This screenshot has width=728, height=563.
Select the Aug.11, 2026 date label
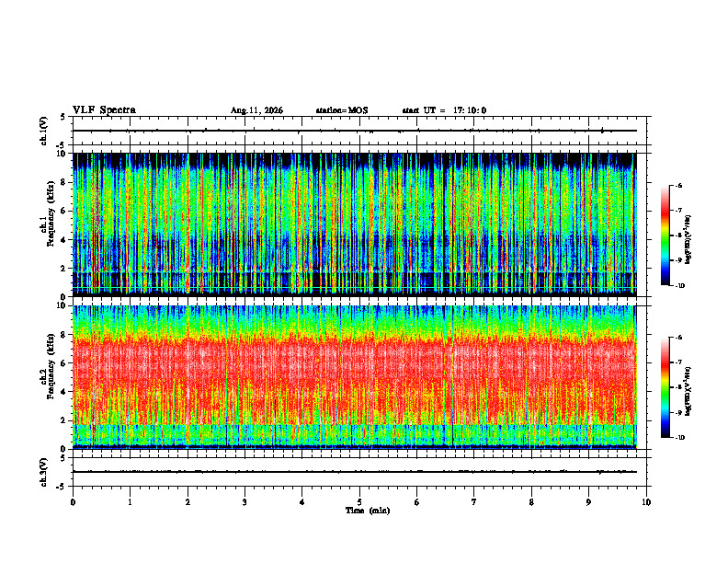256,110
